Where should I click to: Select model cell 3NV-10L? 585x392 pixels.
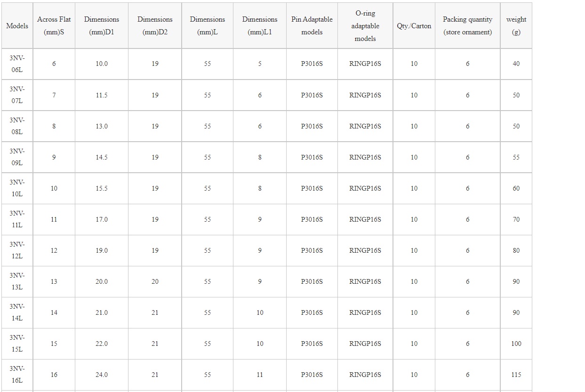click(x=17, y=188)
